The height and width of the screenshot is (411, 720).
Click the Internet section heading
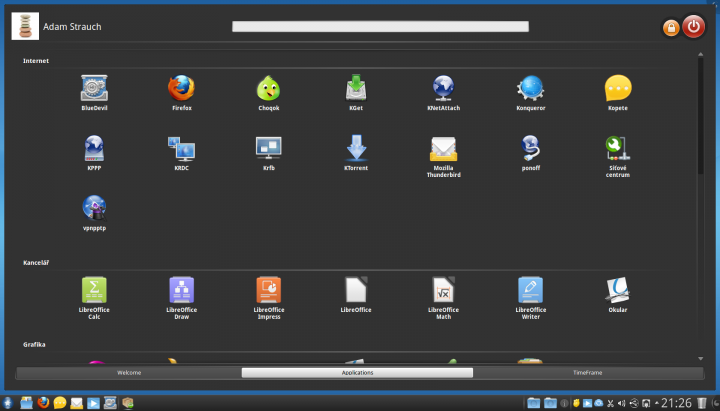click(x=36, y=61)
